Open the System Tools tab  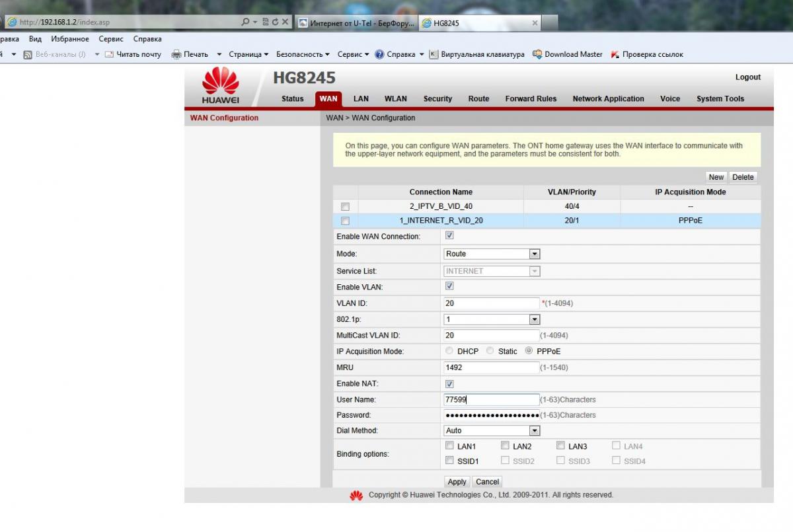(x=720, y=98)
